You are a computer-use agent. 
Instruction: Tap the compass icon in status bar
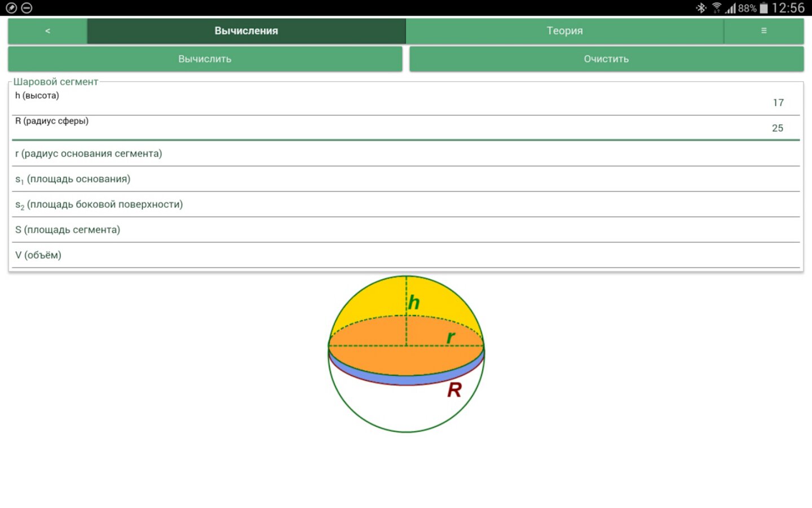pos(11,8)
